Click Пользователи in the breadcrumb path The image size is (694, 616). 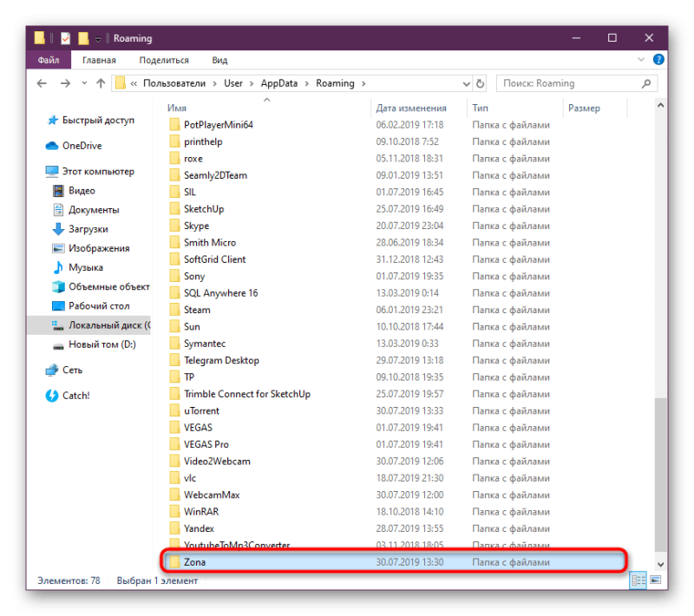[x=174, y=83]
